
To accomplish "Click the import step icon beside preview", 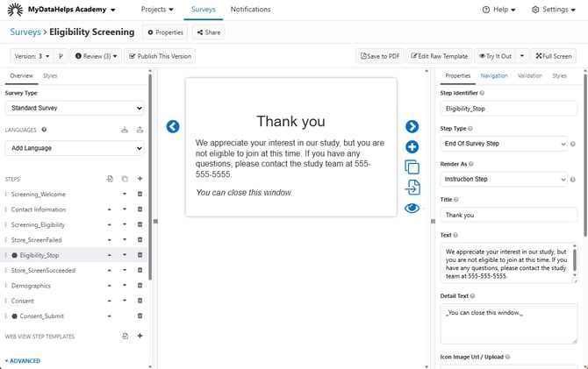I will pos(412,187).
